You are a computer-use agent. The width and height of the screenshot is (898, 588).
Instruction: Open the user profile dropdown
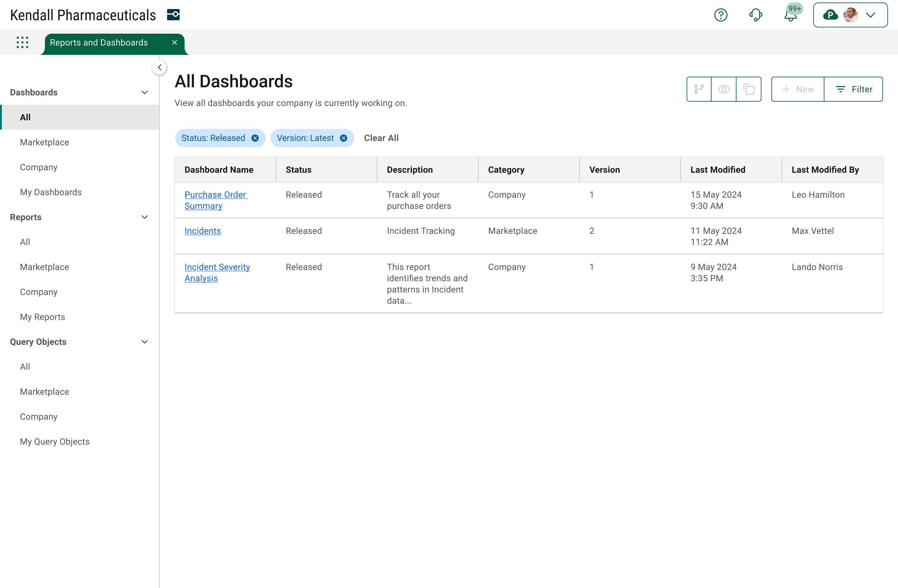tap(850, 15)
